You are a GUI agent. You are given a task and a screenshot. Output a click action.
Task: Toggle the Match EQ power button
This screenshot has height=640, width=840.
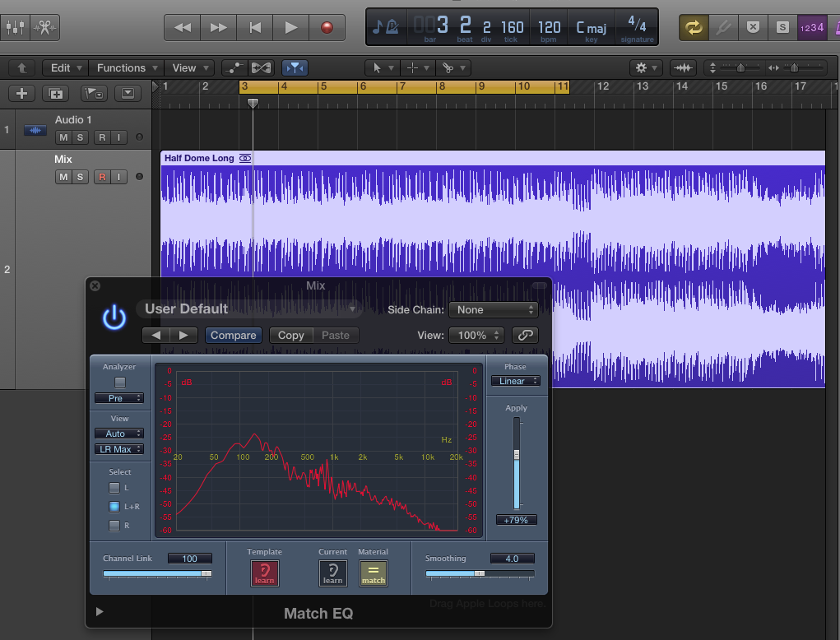[x=114, y=318]
